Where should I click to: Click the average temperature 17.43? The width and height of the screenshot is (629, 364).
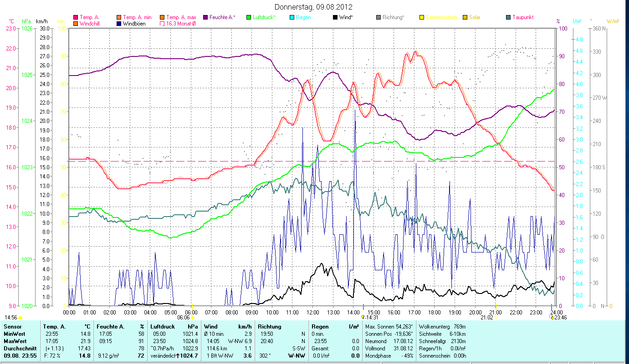[x=84, y=348]
